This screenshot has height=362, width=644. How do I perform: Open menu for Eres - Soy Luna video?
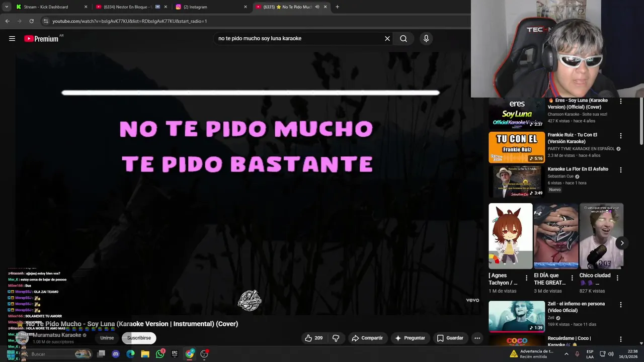tap(621, 101)
